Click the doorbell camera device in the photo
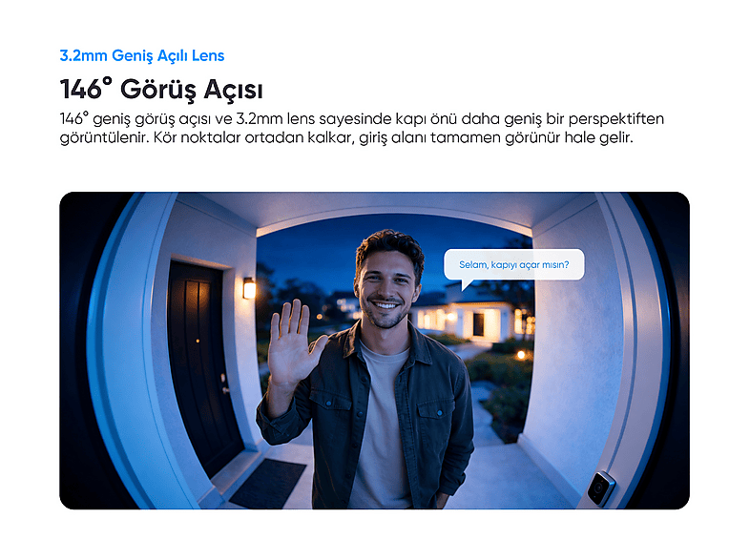750x560 pixels. [x=601, y=488]
